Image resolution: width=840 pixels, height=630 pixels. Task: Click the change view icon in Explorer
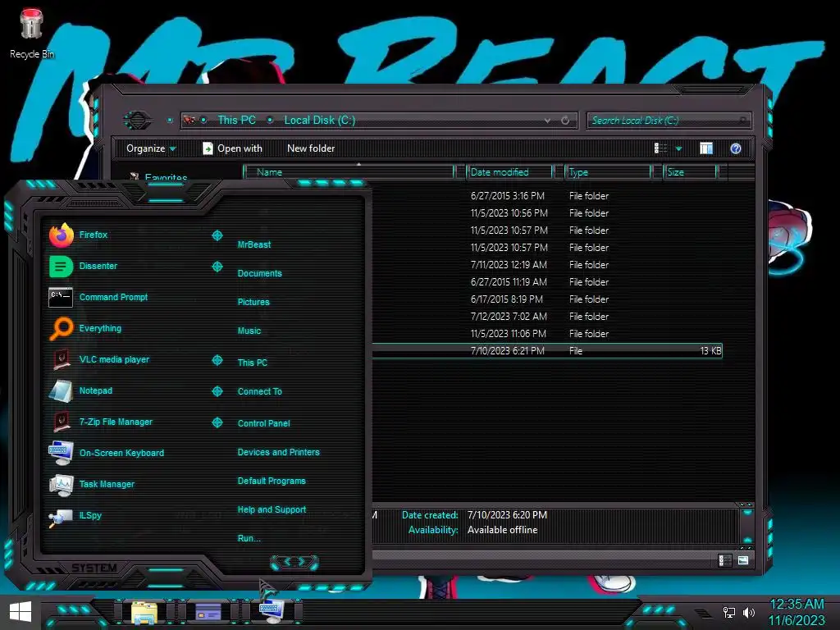[x=660, y=148]
